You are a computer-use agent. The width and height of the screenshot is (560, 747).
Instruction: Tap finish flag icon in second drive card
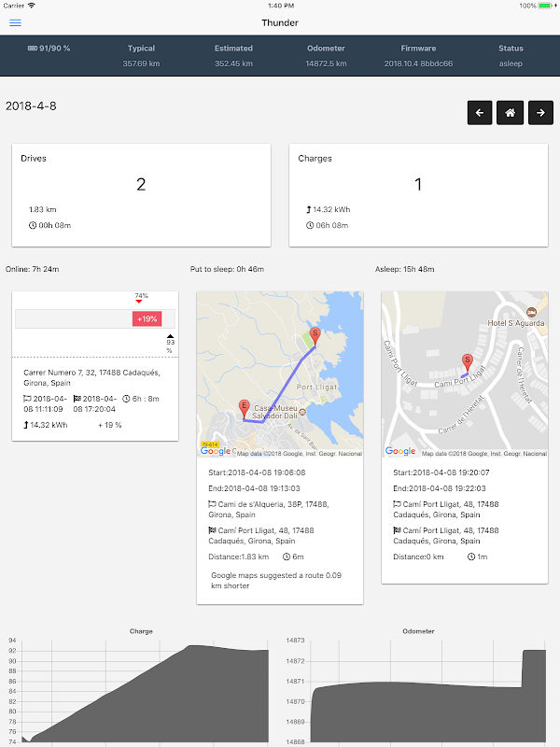397,530
